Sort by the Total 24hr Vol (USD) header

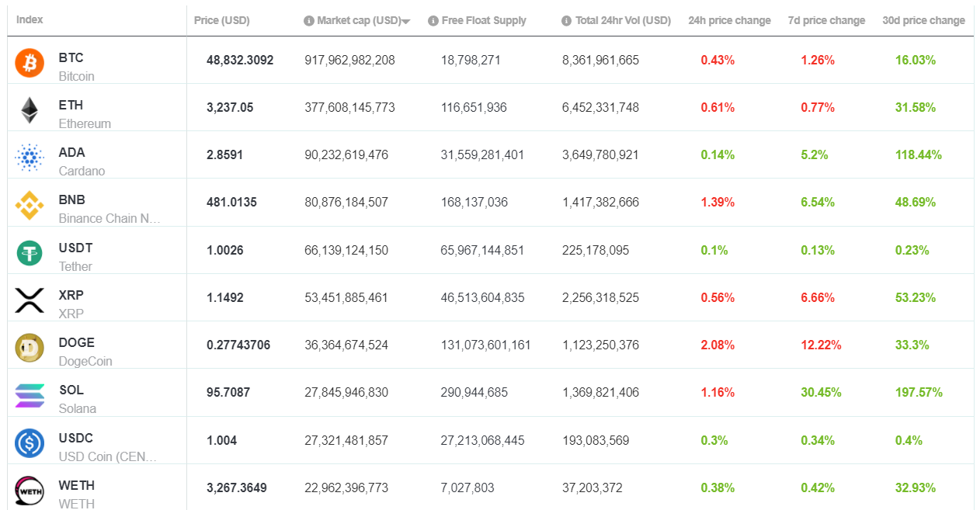[x=623, y=20]
